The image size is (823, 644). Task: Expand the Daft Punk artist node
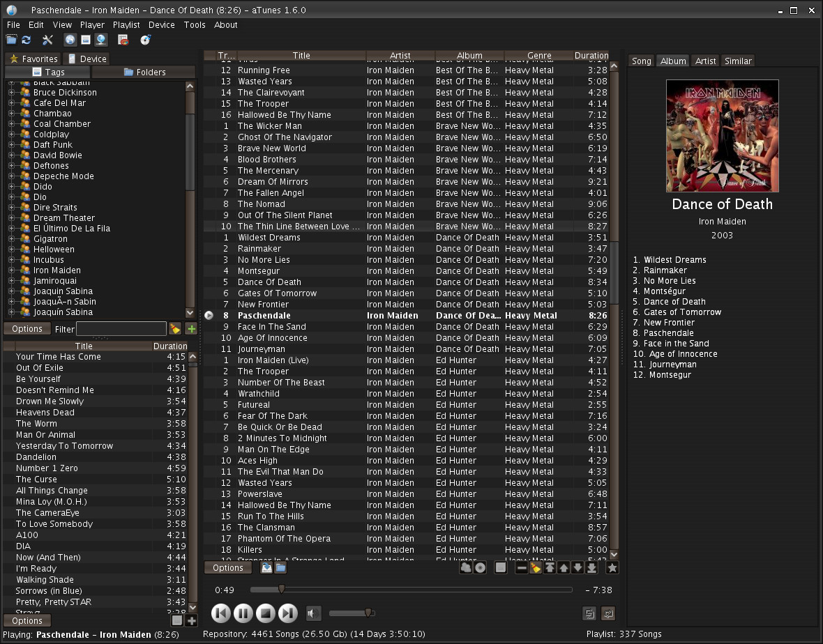(11, 145)
